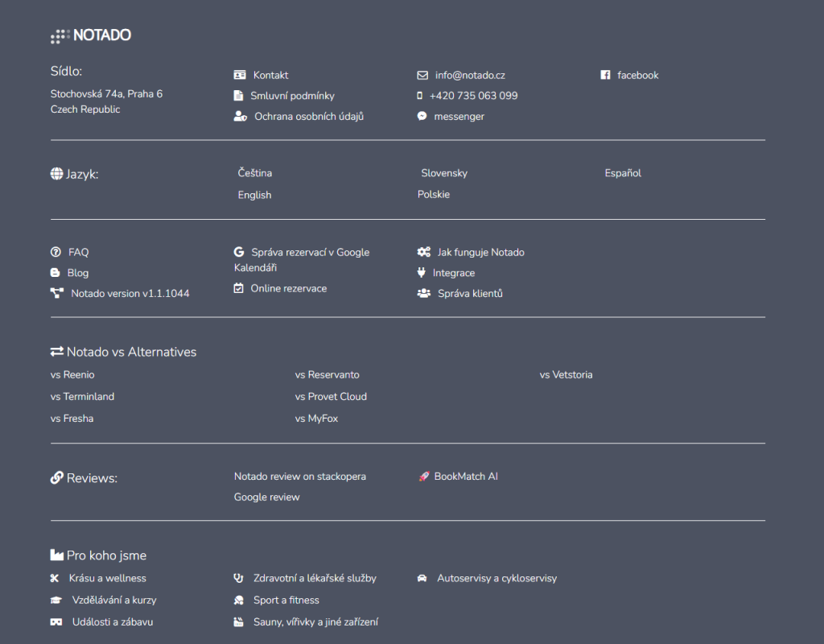Screen dimensions: 824x644
Task: Select the plug icon beside Integrace
Action: tap(422, 273)
